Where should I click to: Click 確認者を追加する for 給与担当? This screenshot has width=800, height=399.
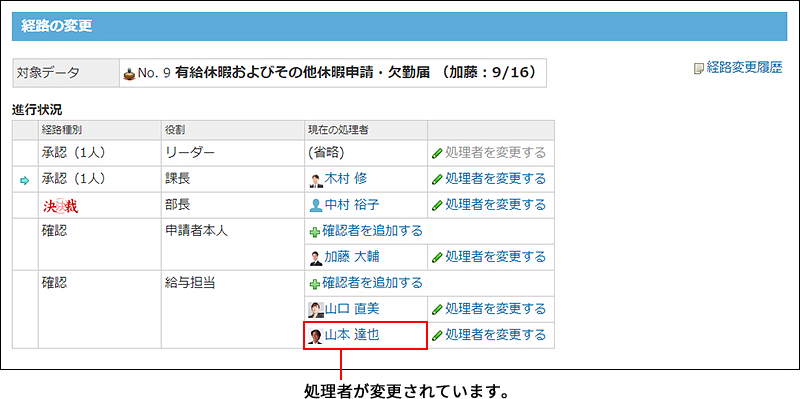coord(373,282)
